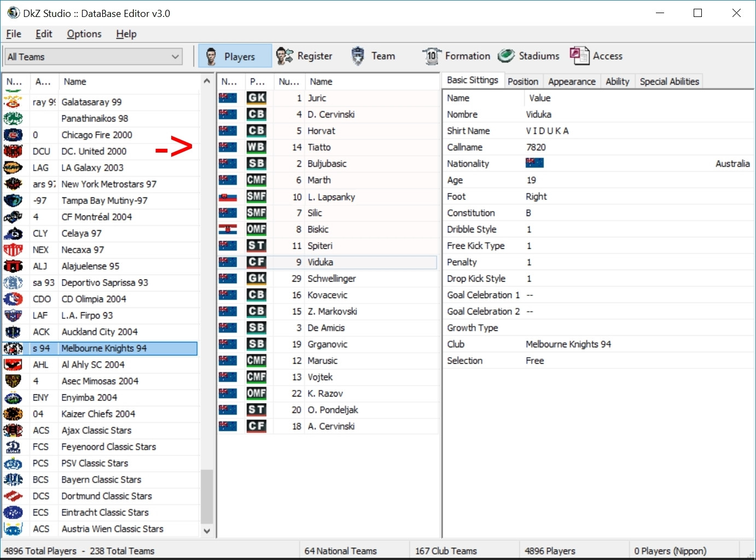
Task: Open the Formation shirt icon
Action: point(432,56)
